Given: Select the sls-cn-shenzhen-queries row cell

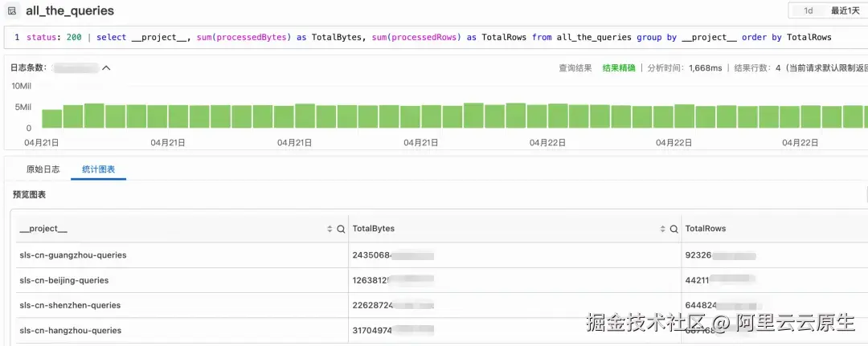Looking at the screenshot, I should pyautogui.click(x=70, y=305).
